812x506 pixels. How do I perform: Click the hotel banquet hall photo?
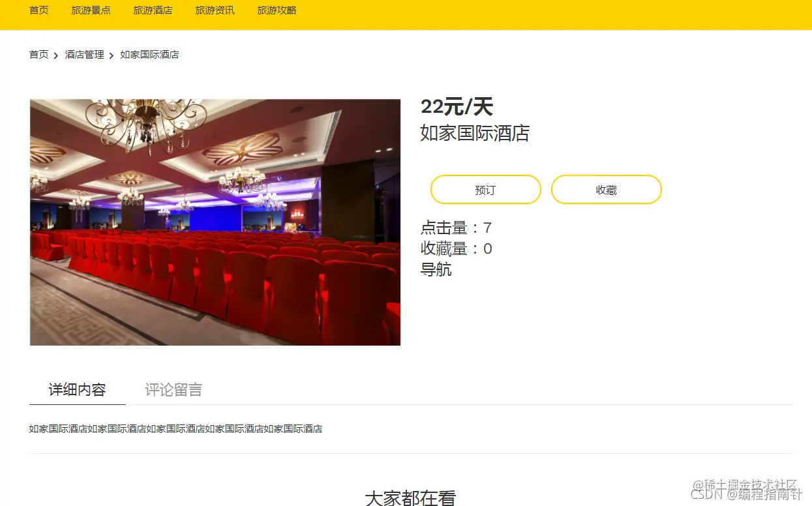[215, 222]
